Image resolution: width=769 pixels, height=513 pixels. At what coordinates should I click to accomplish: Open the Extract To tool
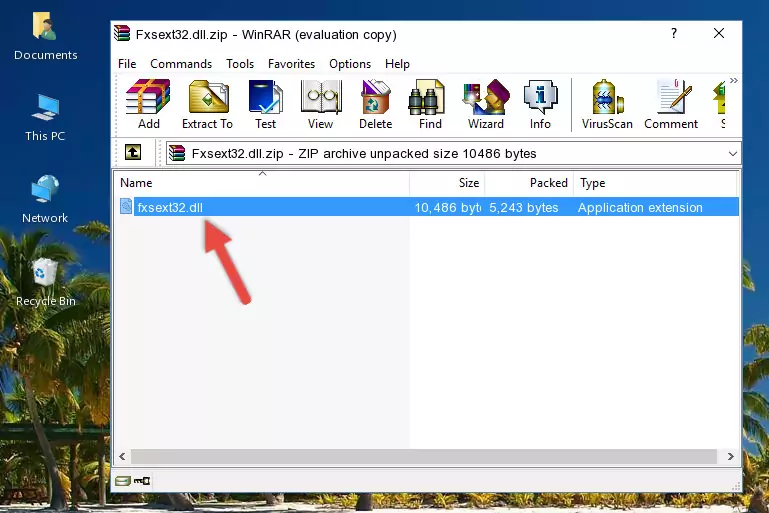tap(207, 104)
